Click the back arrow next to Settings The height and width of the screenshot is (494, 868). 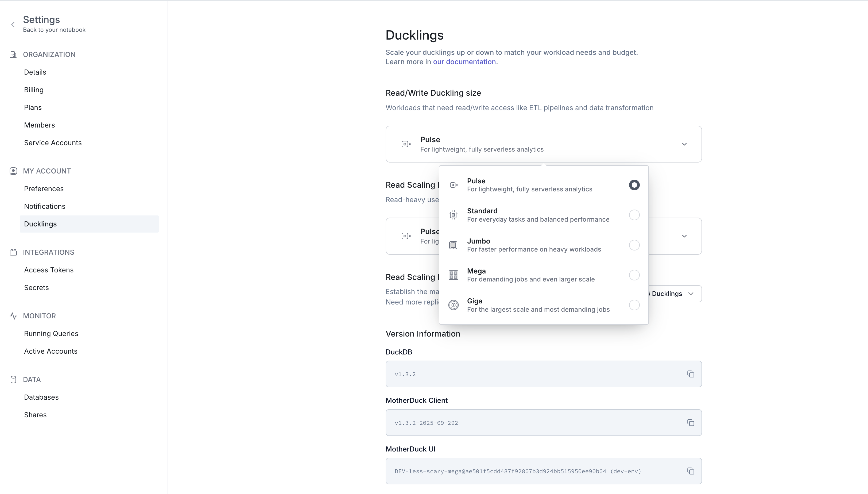pyautogui.click(x=13, y=24)
